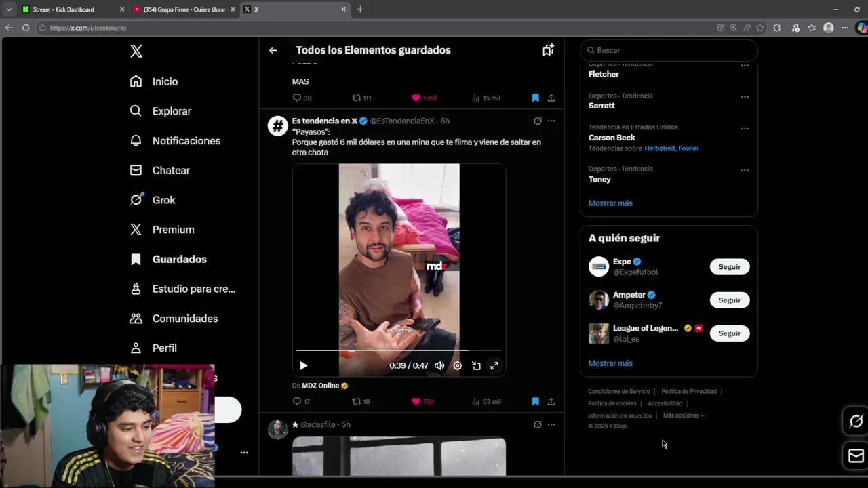Follow League of Legends with Seguir button

730,333
